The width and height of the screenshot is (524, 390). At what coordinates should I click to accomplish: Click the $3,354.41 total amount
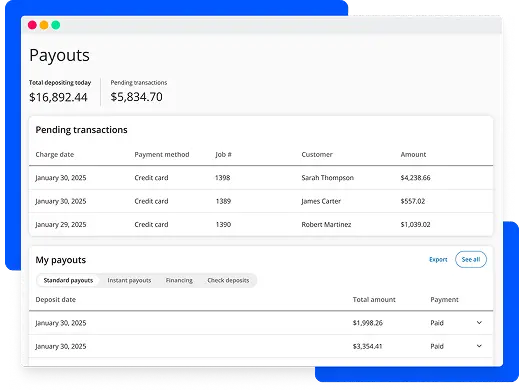tap(367, 346)
